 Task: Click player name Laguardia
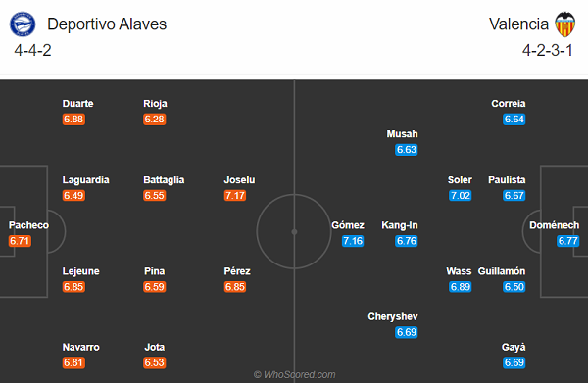pos(86,180)
